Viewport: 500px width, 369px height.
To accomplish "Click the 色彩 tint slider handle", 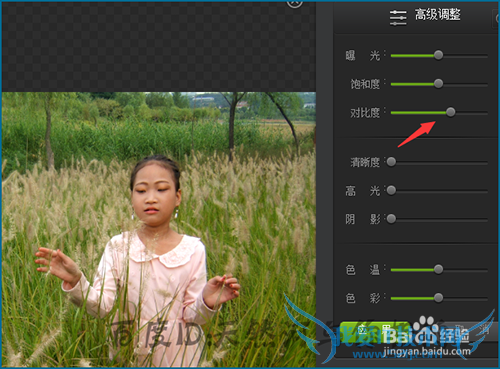I will pyautogui.click(x=439, y=298).
